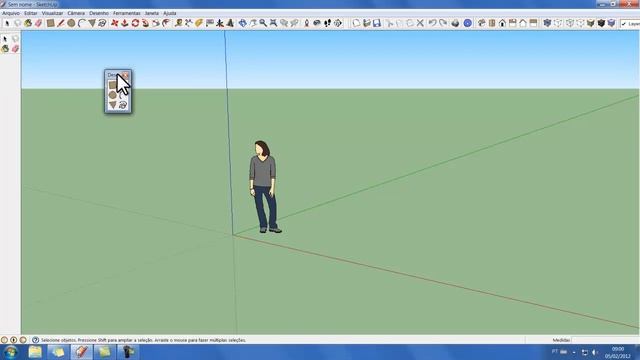This screenshot has height=360, width=640.
Task: Open the Desenho menu
Action: coord(99,13)
